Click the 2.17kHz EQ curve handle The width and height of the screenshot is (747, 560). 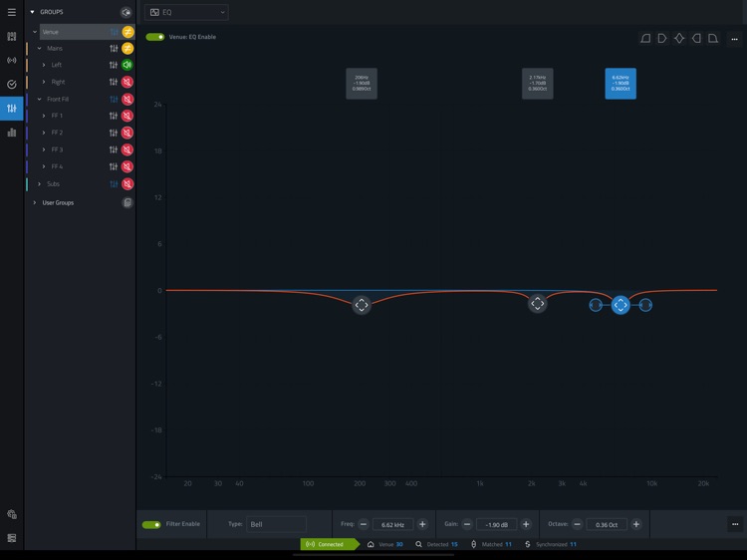pos(538,303)
